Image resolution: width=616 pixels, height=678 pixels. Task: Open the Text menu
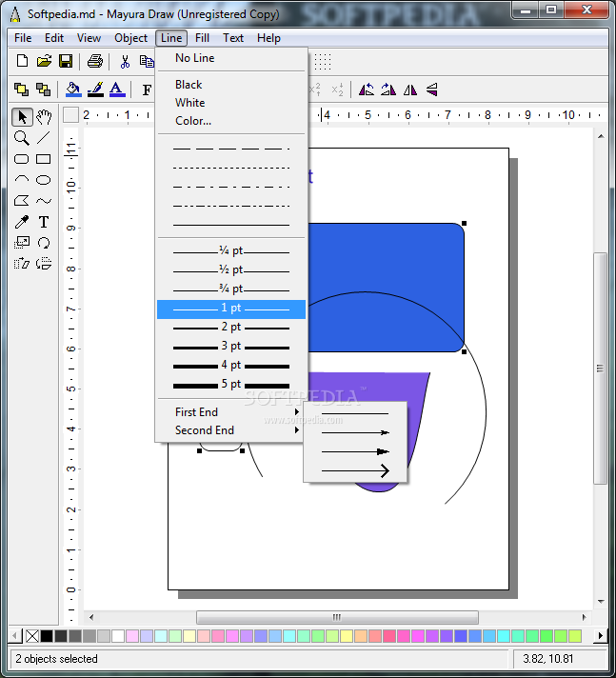233,38
